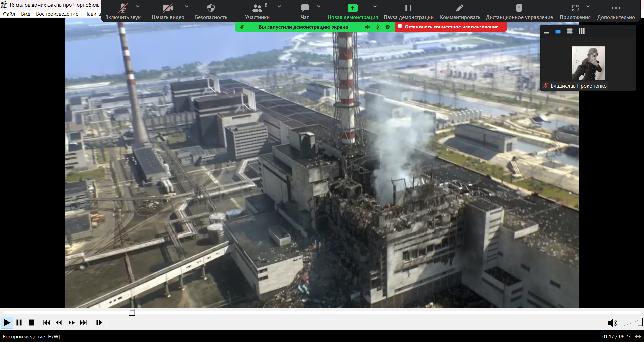This screenshot has width=644, height=342.
Task: Open the Chat panel
Action: click(305, 8)
